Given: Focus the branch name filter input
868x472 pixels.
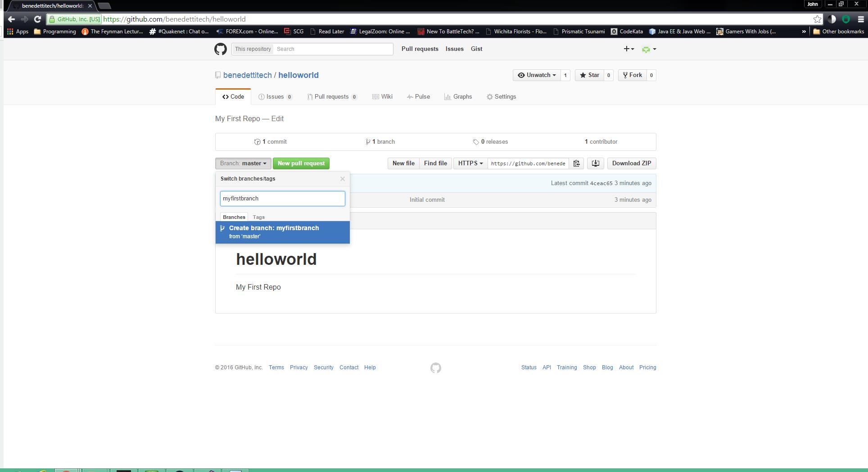Looking at the screenshot, I should click(x=283, y=199).
